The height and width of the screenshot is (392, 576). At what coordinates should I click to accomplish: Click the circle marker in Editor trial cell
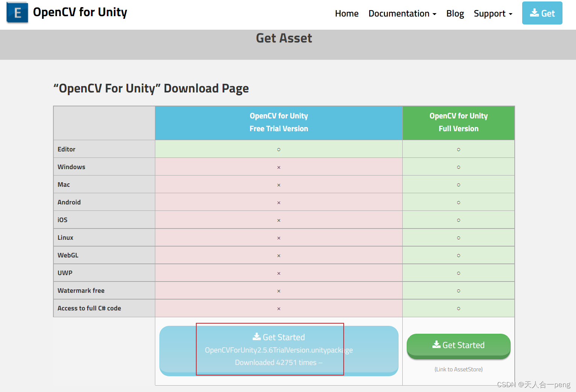(x=279, y=149)
